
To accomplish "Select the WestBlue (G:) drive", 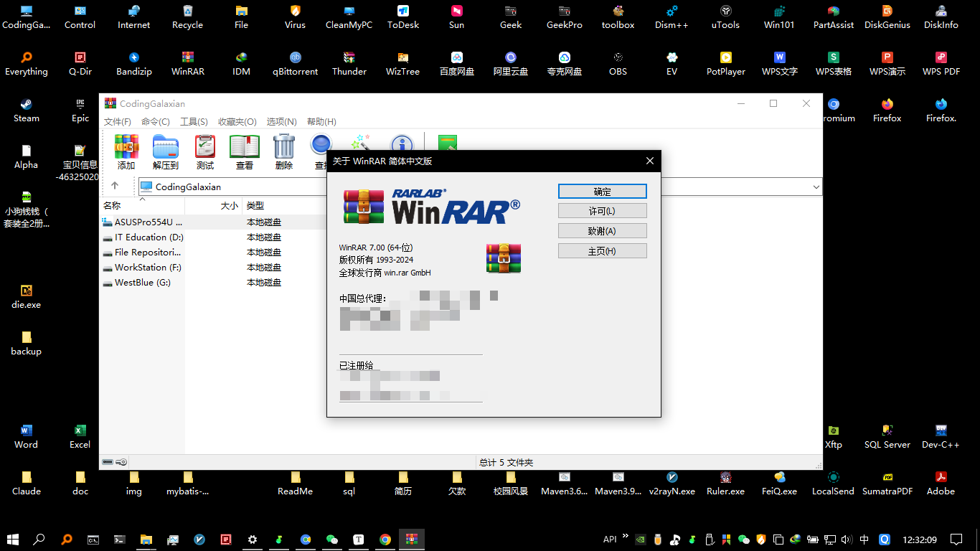I will coord(141,282).
